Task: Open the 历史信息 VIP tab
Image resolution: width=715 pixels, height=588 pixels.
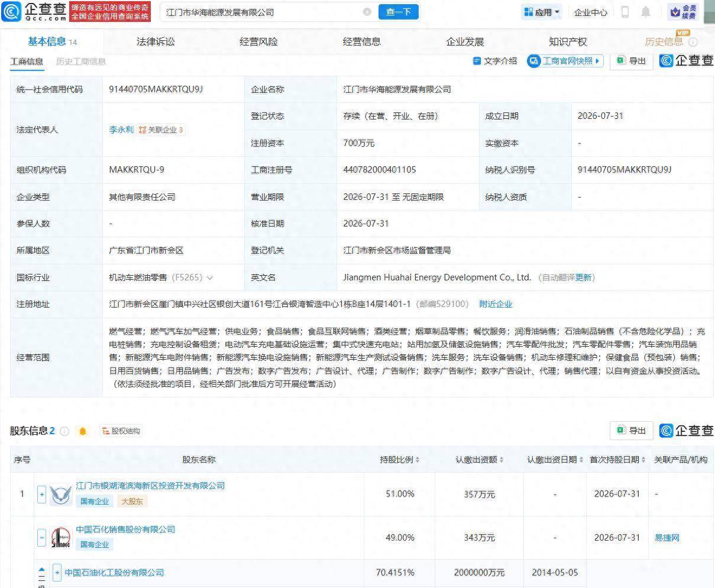Action: pyautogui.click(x=664, y=41)
